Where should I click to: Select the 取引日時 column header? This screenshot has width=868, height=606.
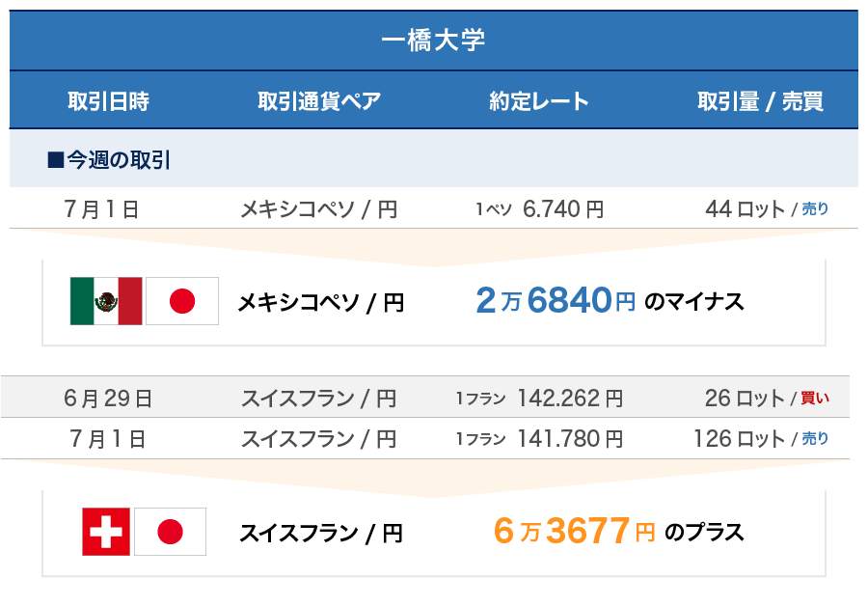coord(108,101)
